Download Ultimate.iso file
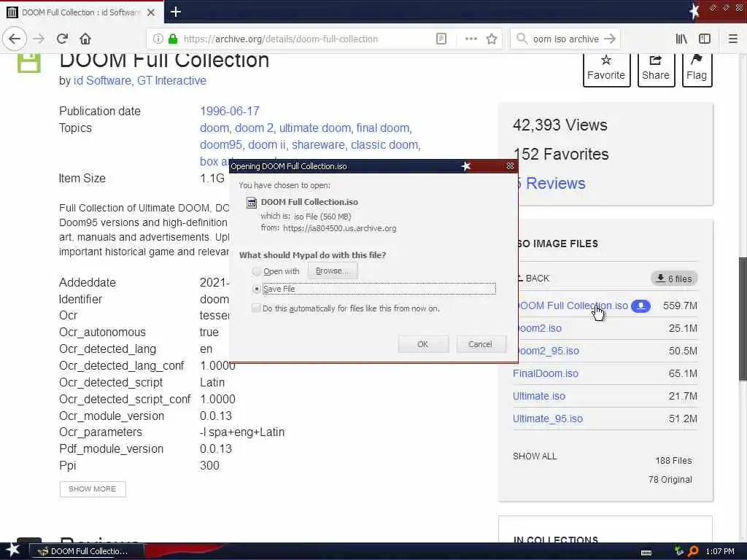 click(x=539, y=396)
